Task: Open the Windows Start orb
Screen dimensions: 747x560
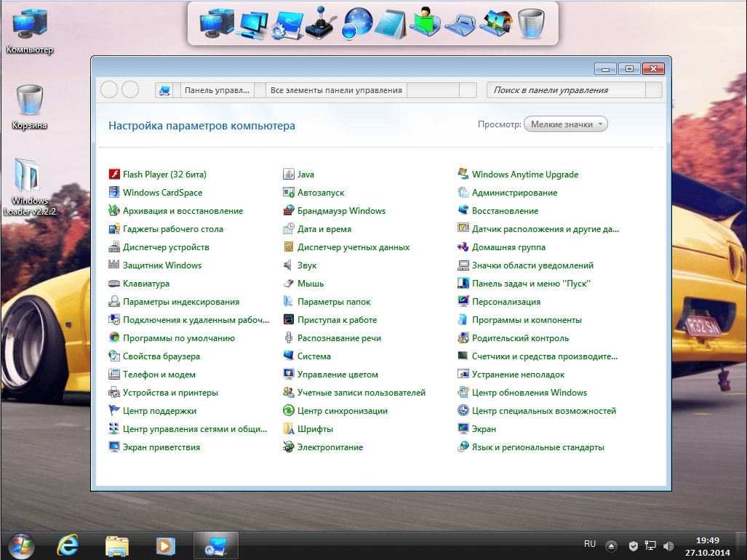Action: tap(21, 545)
